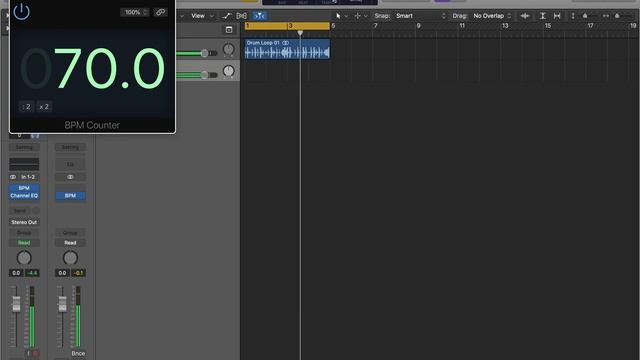Click bar 17 in the ruler
Viewport: 640px width, 360px height.
pos(590,26)
